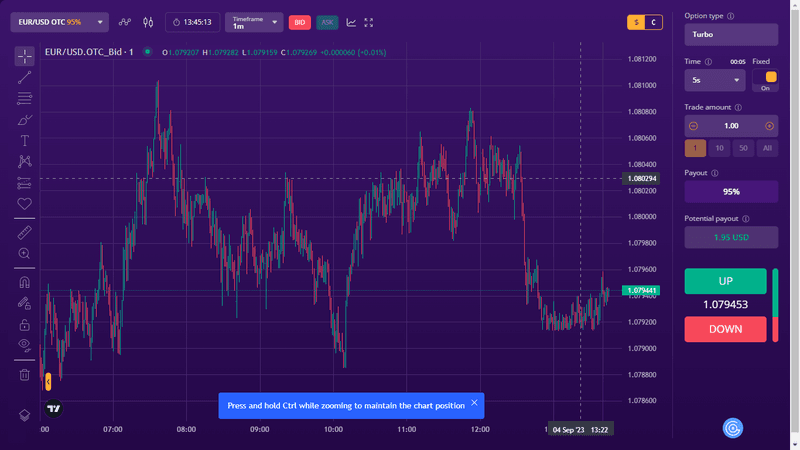Show the Option type info icon
The height and width of the screenshot is (450, 800).
coord(731,16)
